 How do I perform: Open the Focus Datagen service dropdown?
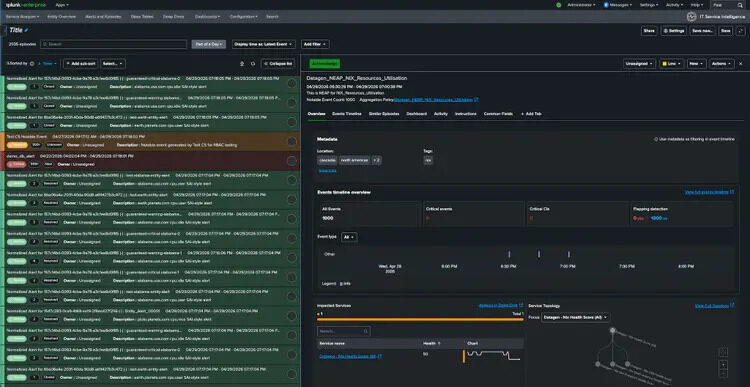[x=575, y=317]
